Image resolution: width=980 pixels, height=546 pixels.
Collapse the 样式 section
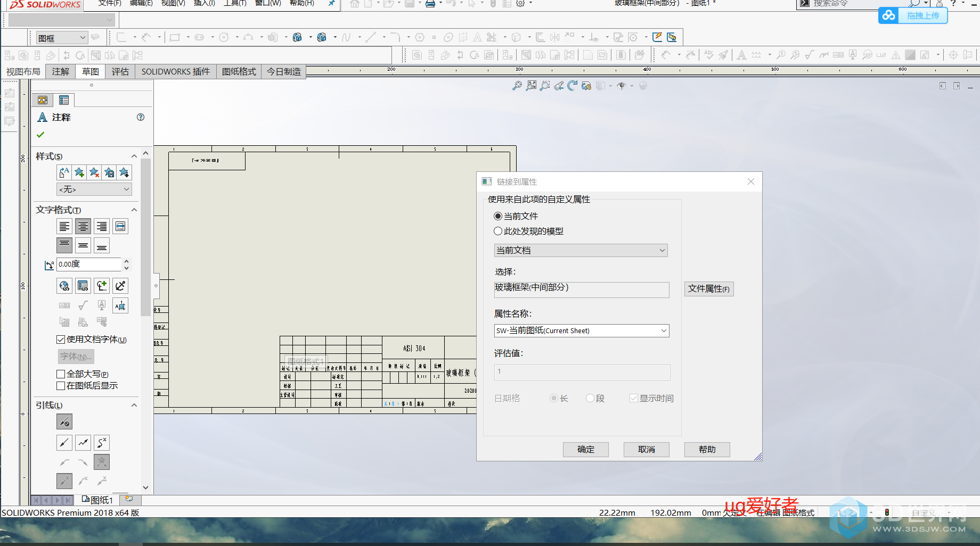point(134,156)
